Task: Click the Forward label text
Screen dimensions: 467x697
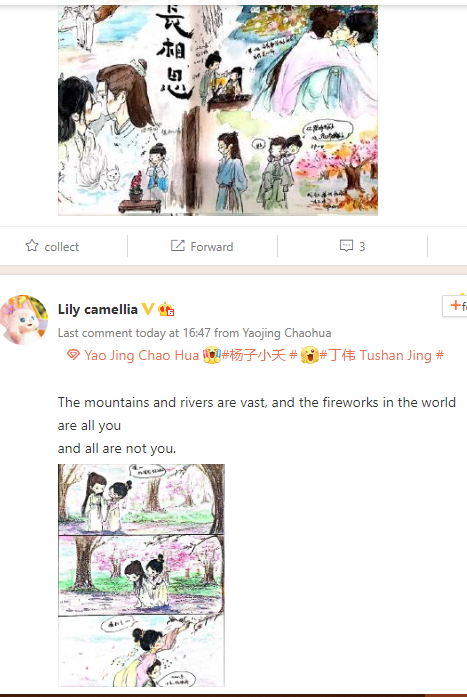Action: click(212, 246)
